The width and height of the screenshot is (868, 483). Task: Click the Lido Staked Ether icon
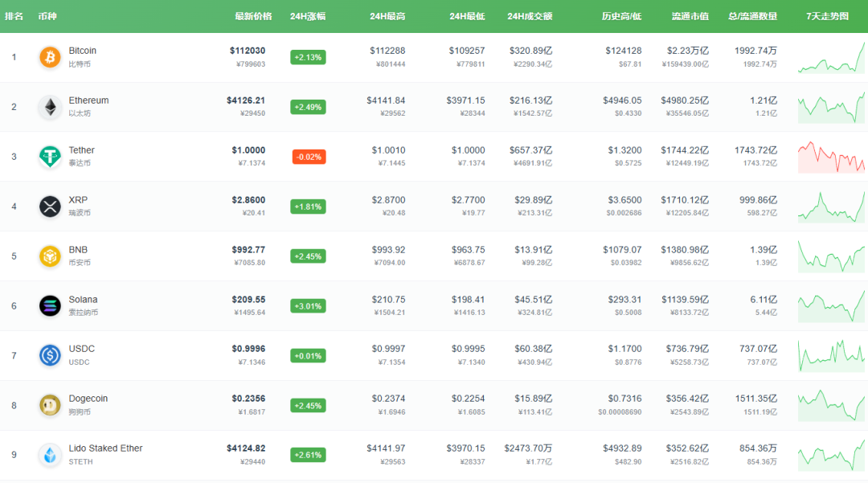50,455
